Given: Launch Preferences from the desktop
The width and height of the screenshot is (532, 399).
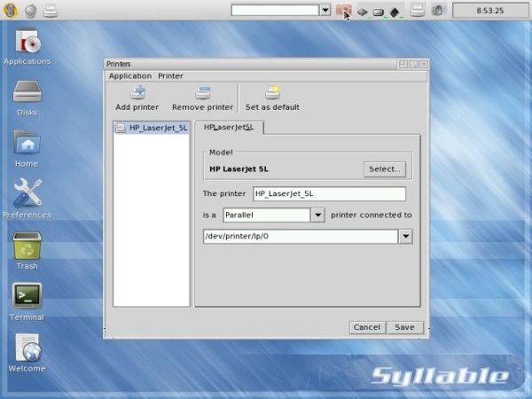Looking at the screenshot, I should pyautogui.click(x=27, y=193).
